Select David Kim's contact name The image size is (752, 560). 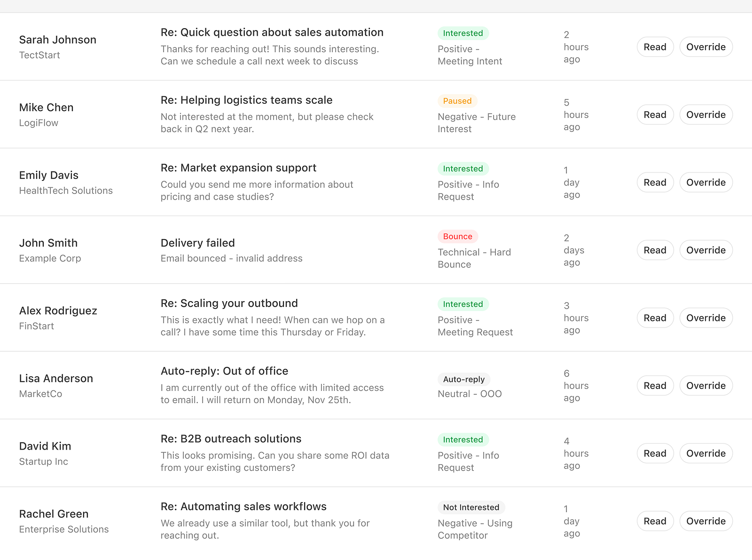tap(45, 446)
